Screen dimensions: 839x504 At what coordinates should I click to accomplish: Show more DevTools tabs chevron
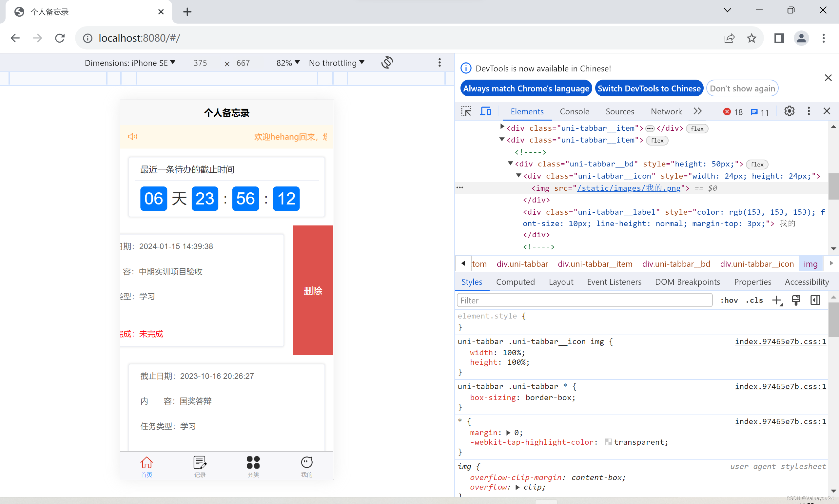pos(698,111)
